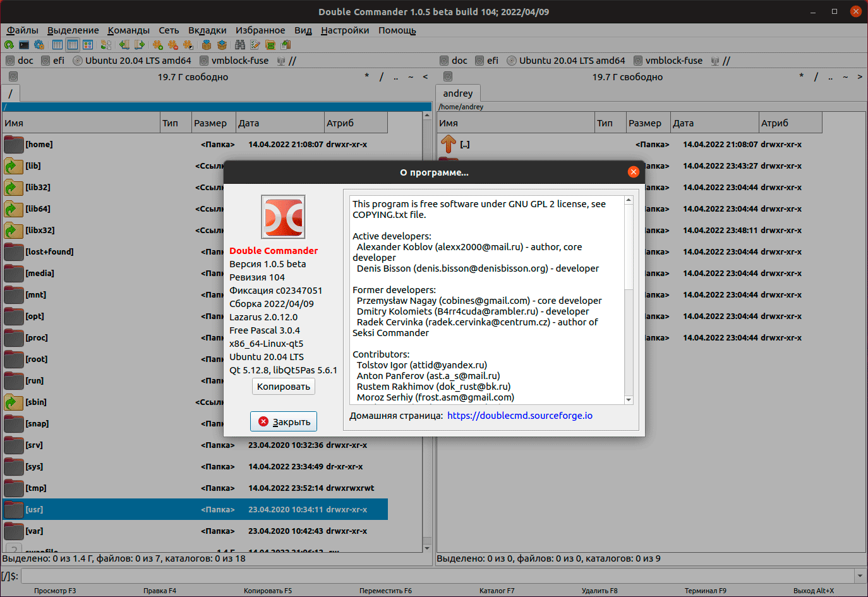
Task: Open the Файлы menu
Action: pyautogui.click(x=23, y=30)
